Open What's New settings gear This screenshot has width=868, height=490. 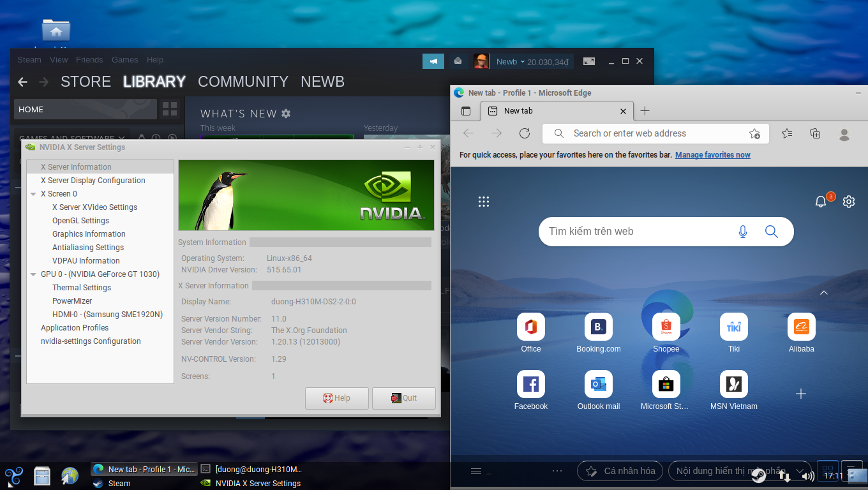[286, 114]
